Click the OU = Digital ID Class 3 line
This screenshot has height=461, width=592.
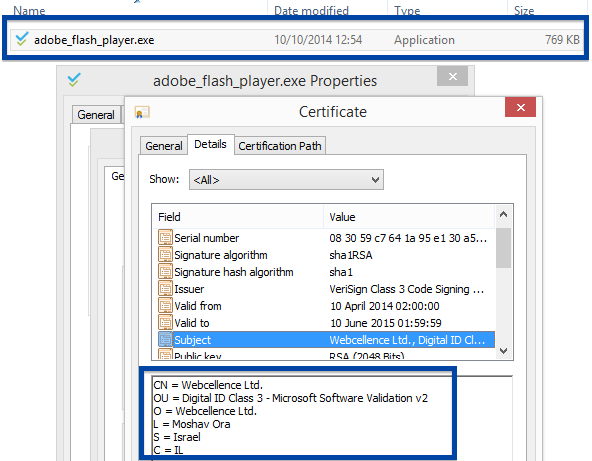pos(290,398)
